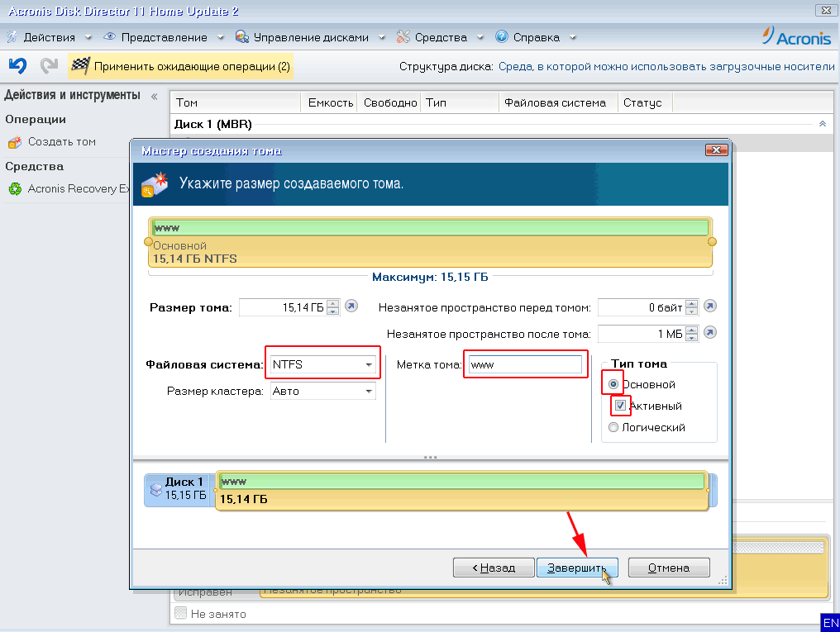Click the Tools menu wrench icon
The image size is (840, 632).
pyautogui.click(x=403, y=37)
